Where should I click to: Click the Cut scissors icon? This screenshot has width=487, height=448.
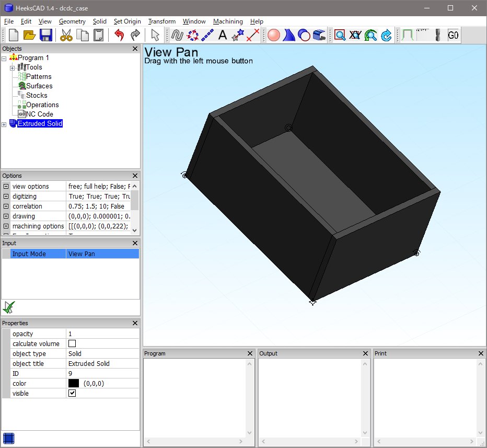pyautogui.click(x=66, y=35)
